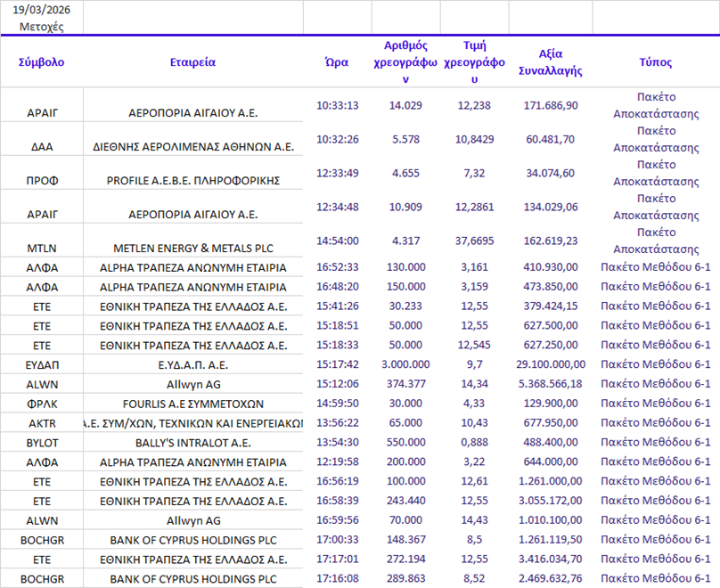Click the quantity cell 3.000.000
Image resolution: width=720 pixels, height=588 pixels.
(x=405, y=364)
